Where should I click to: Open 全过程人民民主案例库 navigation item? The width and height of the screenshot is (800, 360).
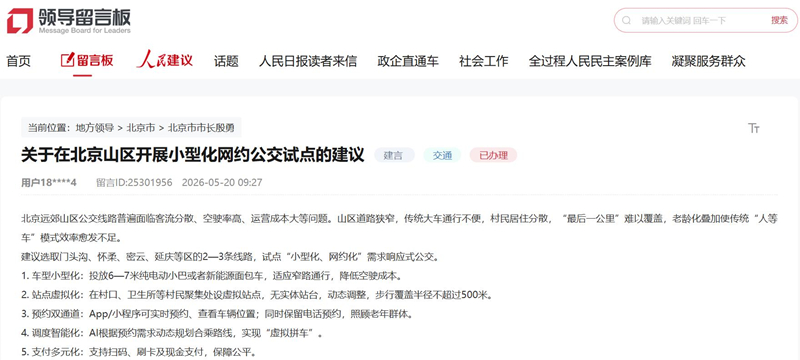tap(590, 61)
